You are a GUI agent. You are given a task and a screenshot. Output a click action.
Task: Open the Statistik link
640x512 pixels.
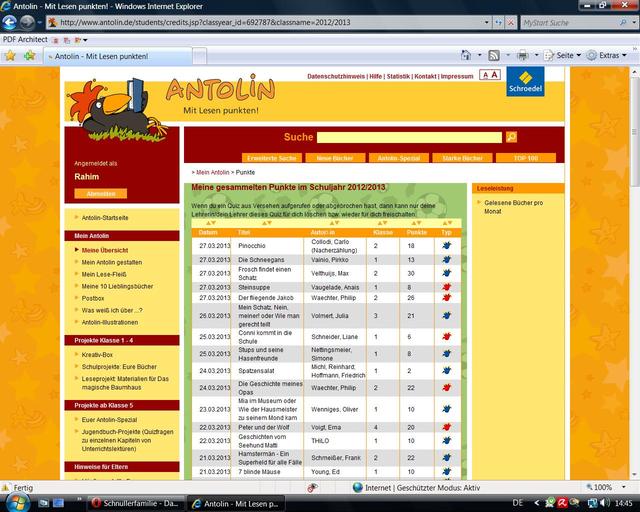click(x=398, y=76)
